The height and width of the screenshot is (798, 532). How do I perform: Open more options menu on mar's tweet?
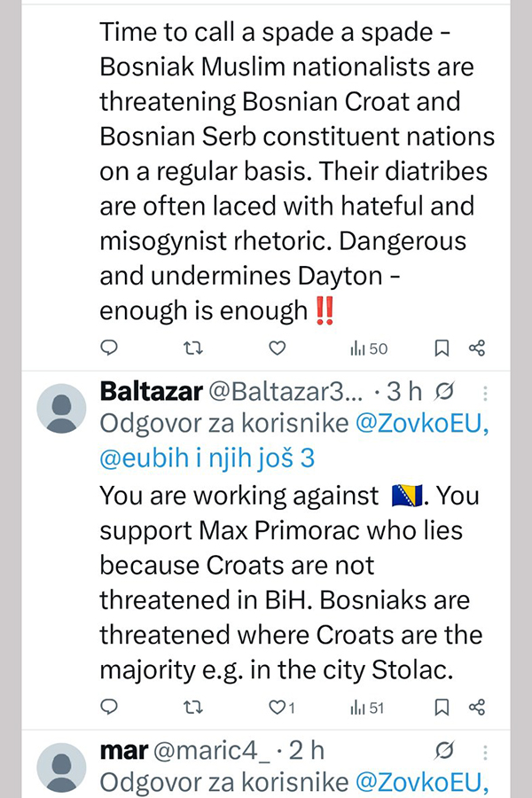pos(486,752)
